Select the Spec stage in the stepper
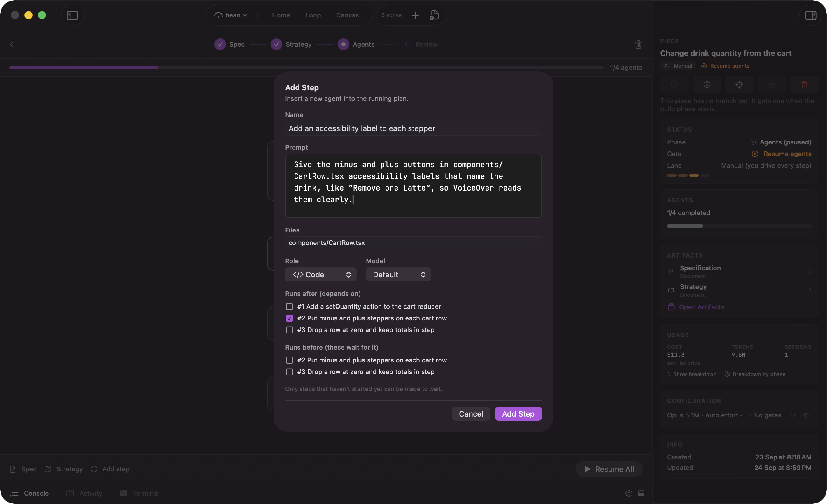Viewport: 827px width, 504px height. (x=229, y=44)
